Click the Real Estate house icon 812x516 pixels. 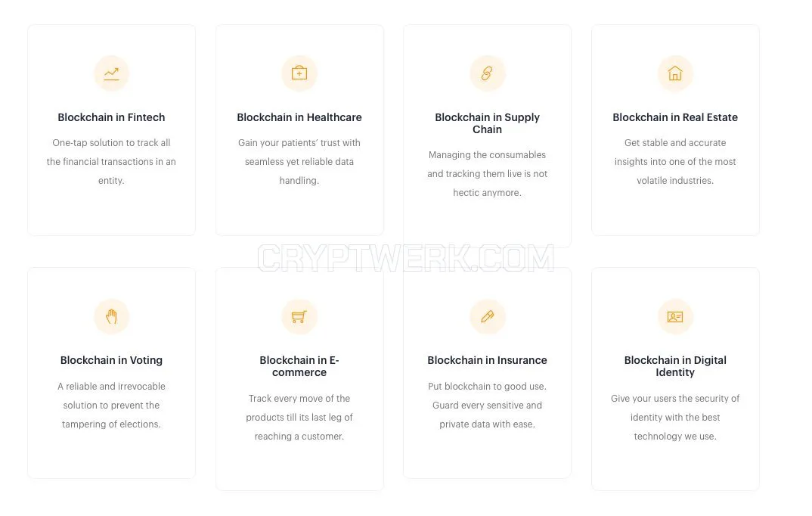(675, 73)
